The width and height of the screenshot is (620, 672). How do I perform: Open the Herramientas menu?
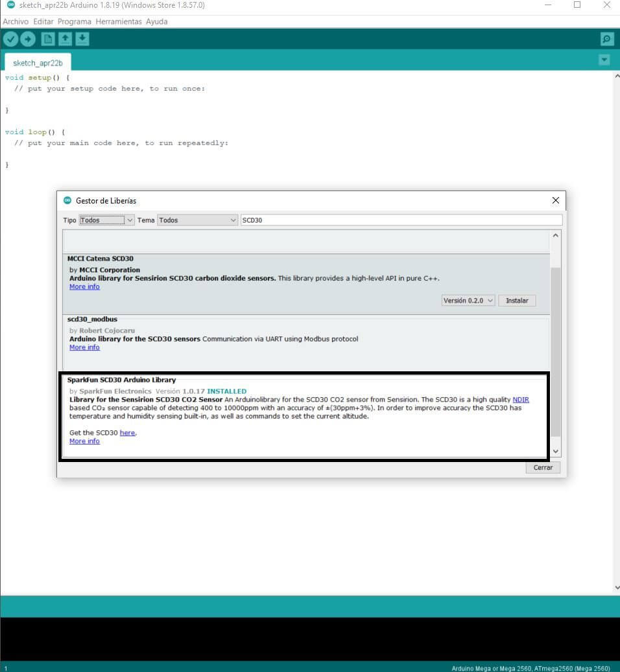point(118,21)
